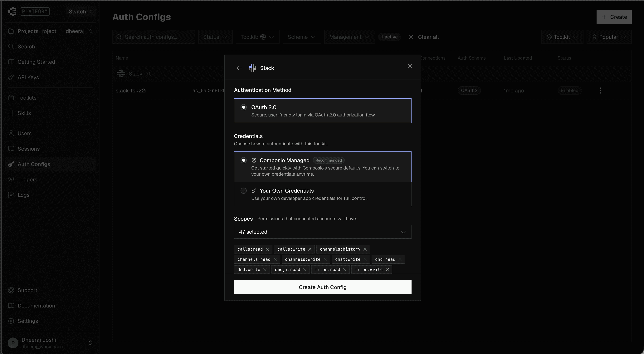Click the X icon beside Clear all

411,37
